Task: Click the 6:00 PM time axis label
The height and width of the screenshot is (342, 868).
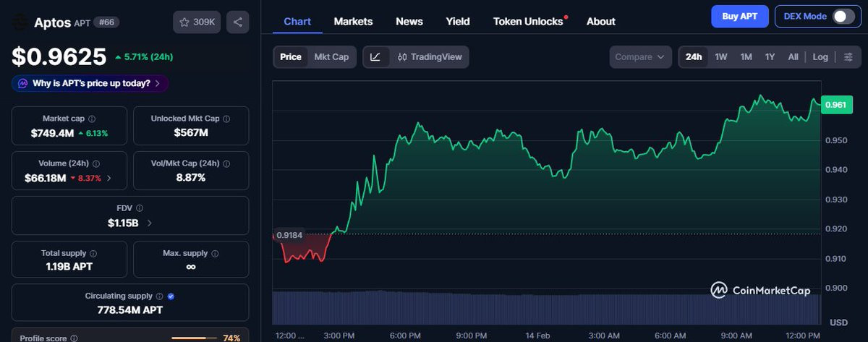Action: click(405, 335)
